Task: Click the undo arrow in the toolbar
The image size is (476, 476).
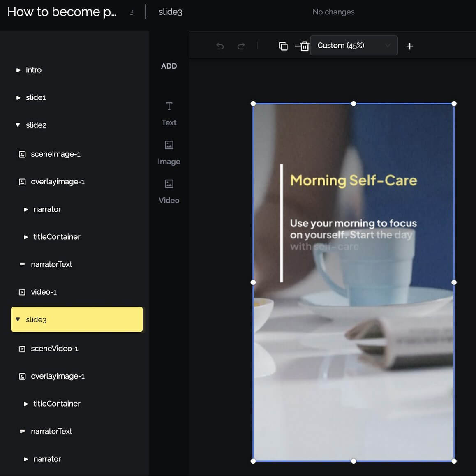Action: [x=220, y=46]
